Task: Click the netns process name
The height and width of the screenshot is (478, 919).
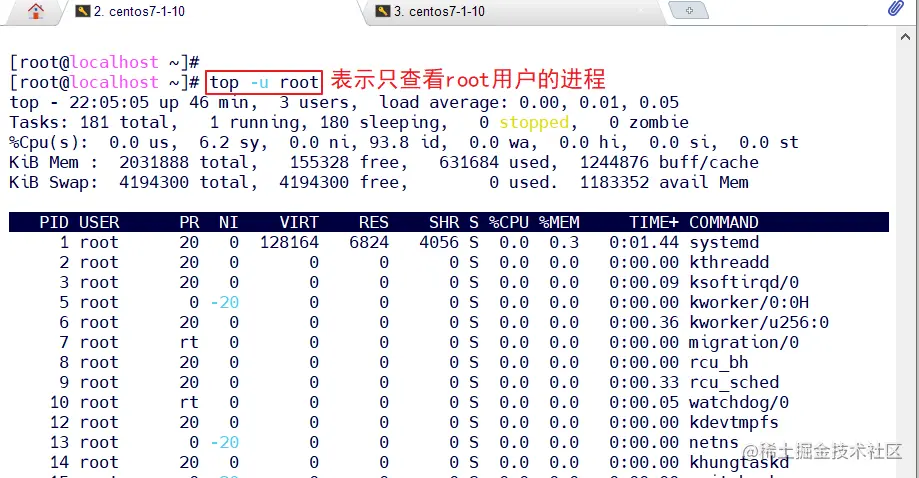Action: click(714, 442)
